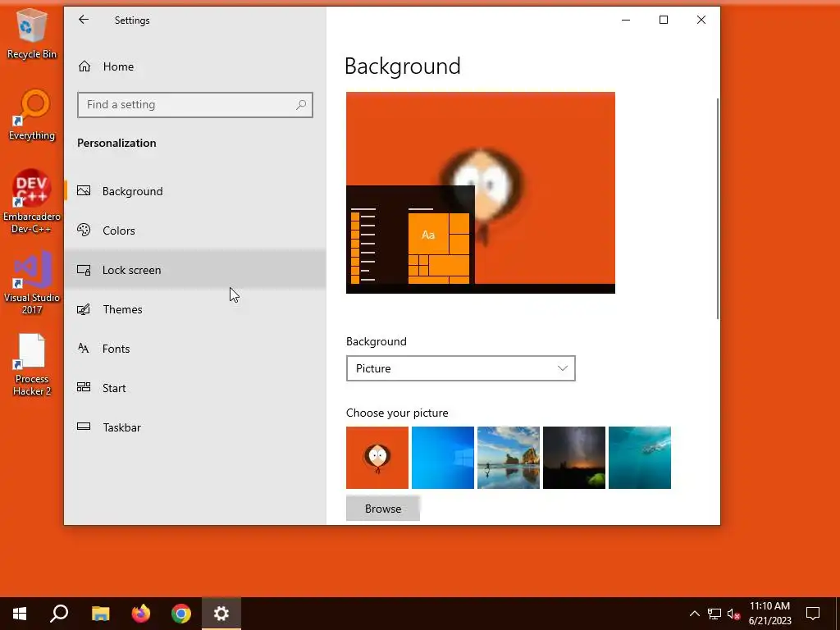This screenshot has height=630, width=840.
Task: Open the Start settings page
Action: 195,388
